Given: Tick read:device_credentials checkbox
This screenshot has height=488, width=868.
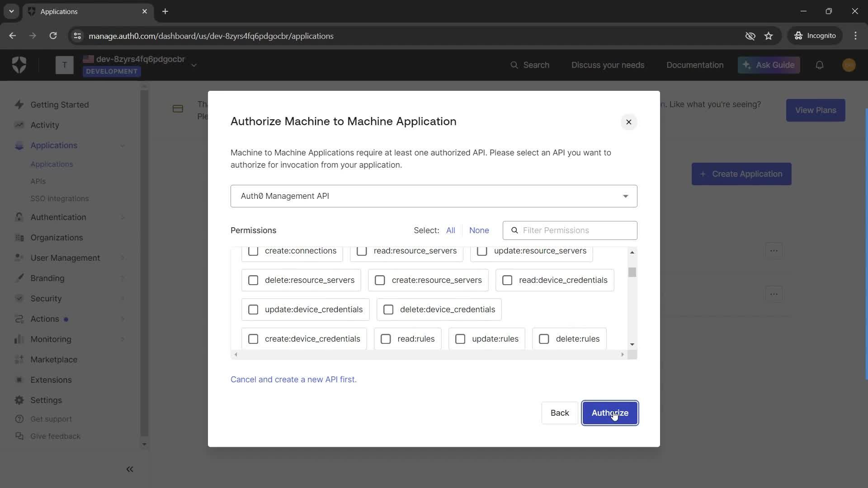Looking at the screenshot, I should coord(507,280).
